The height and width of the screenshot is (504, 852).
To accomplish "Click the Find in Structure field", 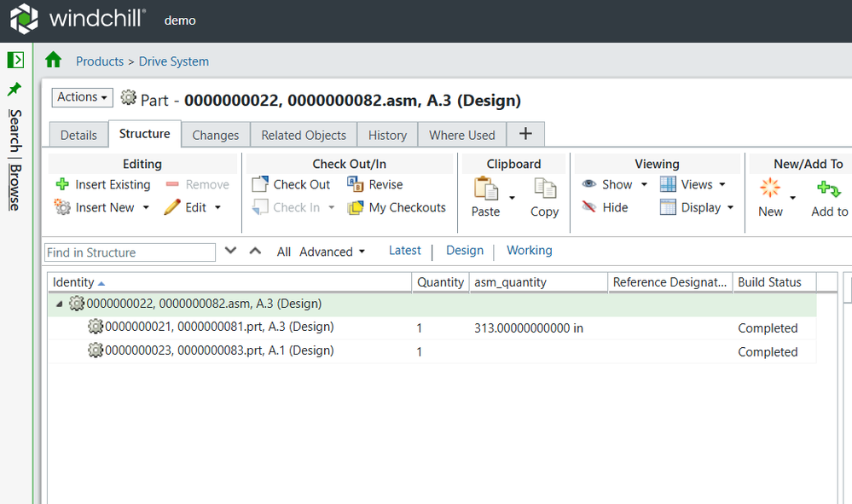I will click(x=130, y=252).
